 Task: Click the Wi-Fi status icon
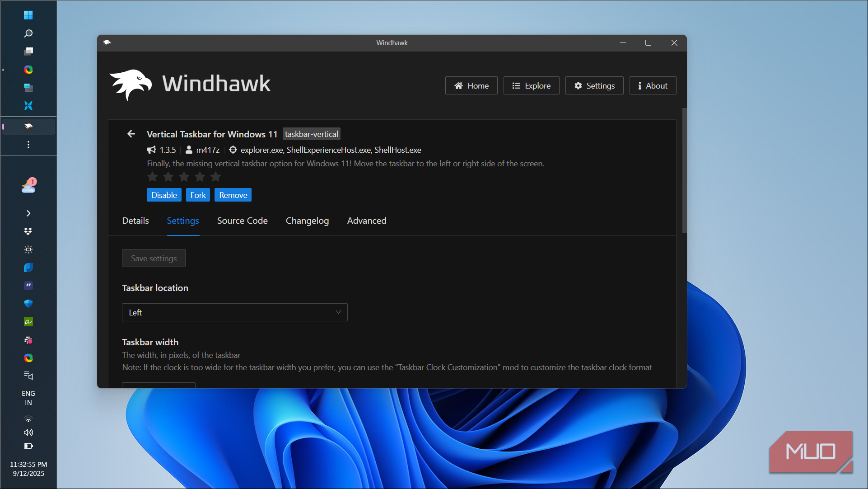pyautogui.click(x=28, y=419)
